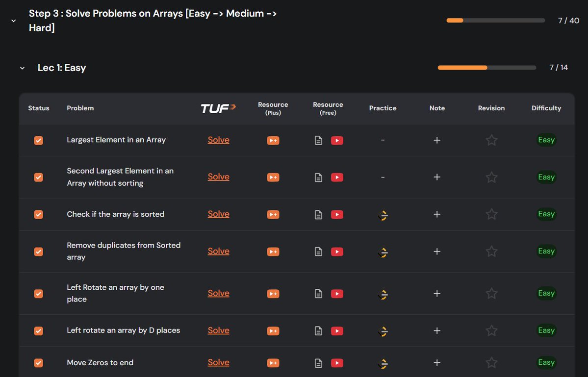Add note for Largest Element in an Array
This screenshot has height=377, width=588.
click(437, 140)
